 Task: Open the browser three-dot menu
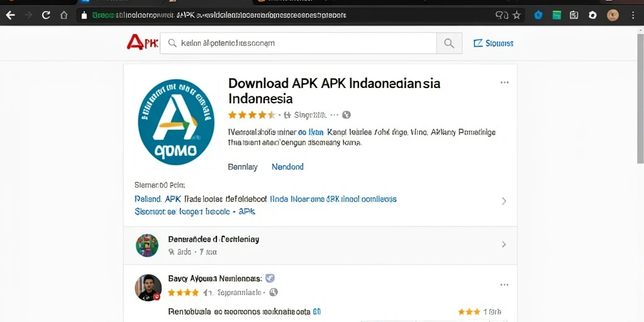[633, 15]
